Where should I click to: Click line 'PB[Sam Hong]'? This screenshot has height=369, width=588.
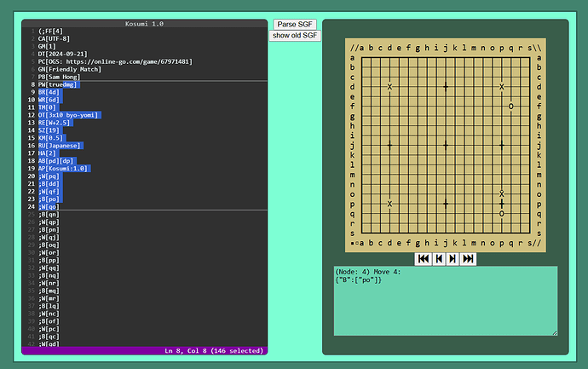pos(59,77)
